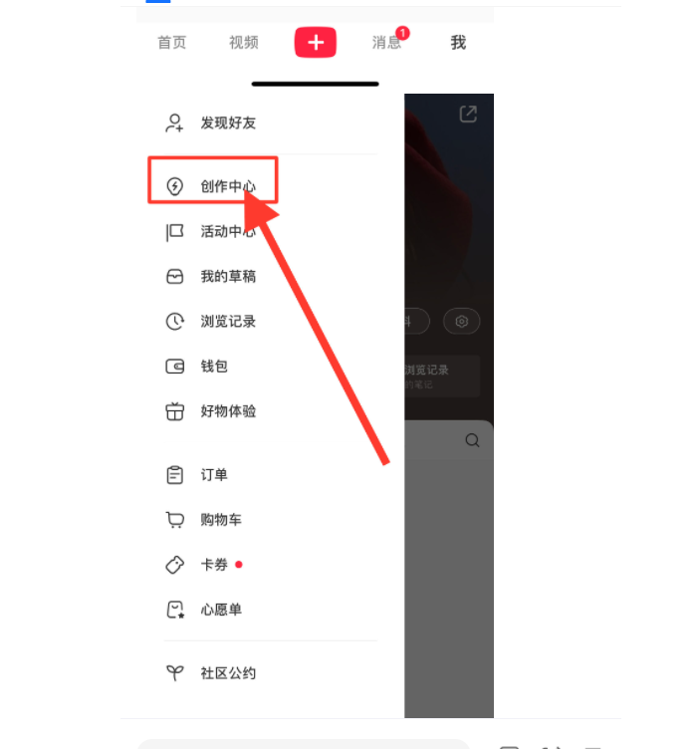Open 订单 orders entry
The width and height of the screenshot is (700, 749).
coord(197,475)
